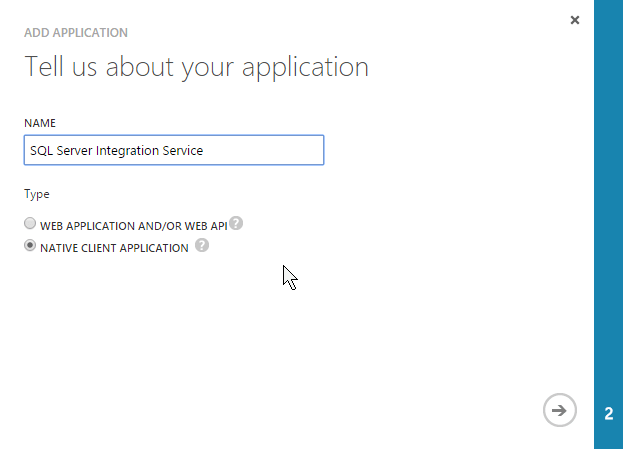Click the NATIVE CLIENT APPLICATION label
The height and width of the screenshot is (449, 623).
(114, 248)
